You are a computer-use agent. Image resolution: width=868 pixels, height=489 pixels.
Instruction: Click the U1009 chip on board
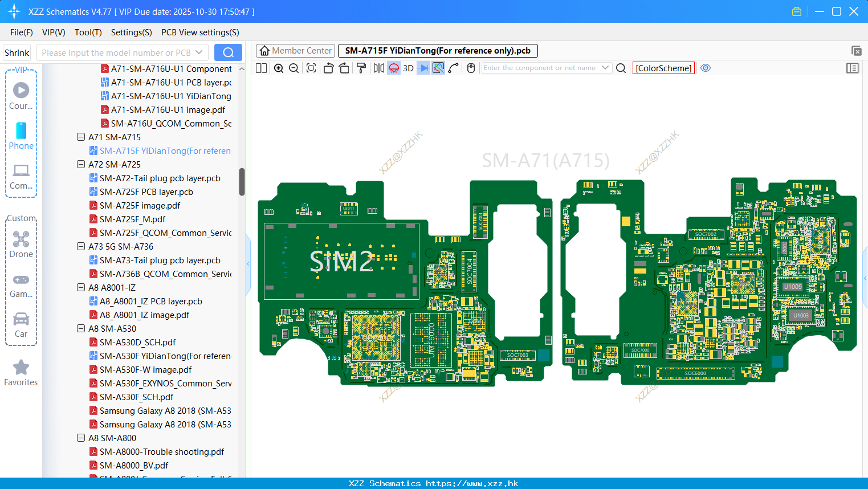tap(792, 287)
